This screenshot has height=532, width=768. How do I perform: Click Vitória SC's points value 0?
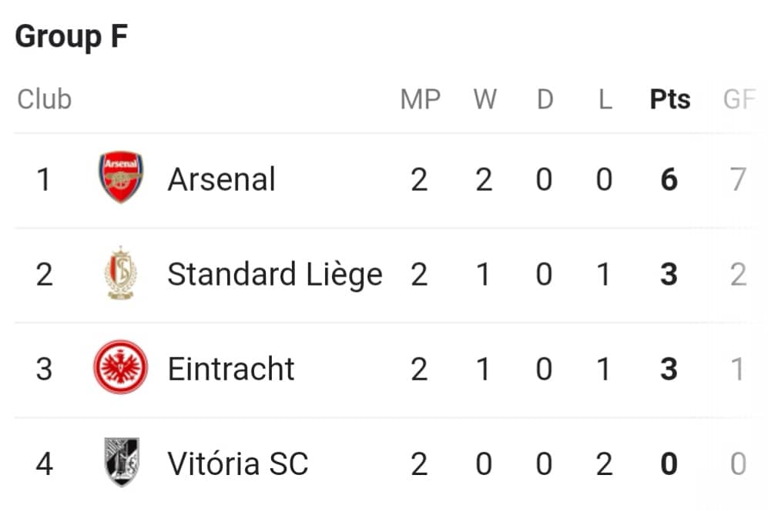point(669,463)
